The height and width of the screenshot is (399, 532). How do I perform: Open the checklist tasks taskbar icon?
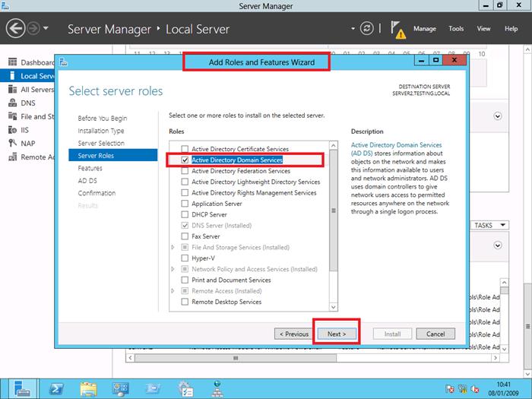tap(185, 389)
